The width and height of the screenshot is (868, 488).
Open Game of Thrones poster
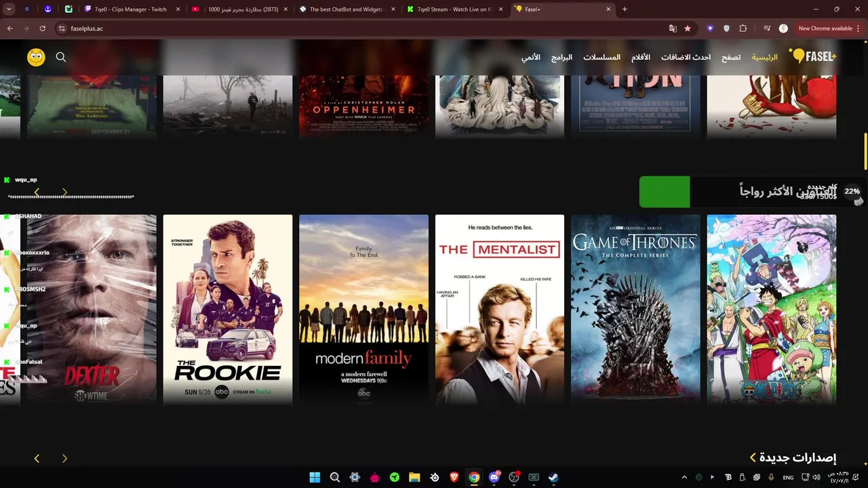pyautogui.click(x=635, y=310)
